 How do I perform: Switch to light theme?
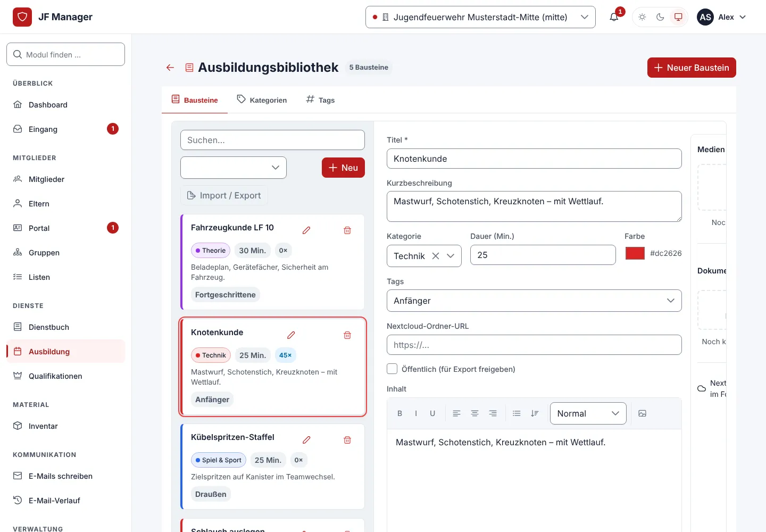point(642,17)
